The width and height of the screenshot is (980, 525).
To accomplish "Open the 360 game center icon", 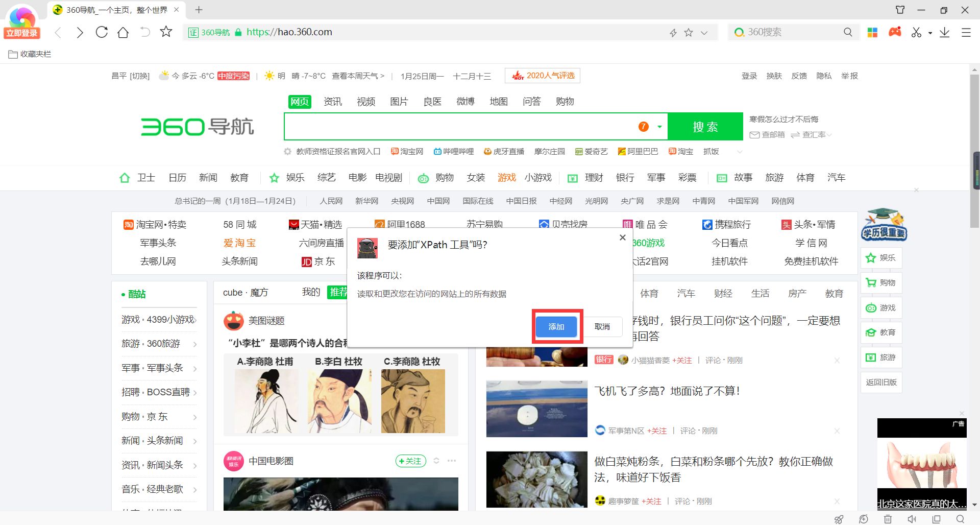I will 894,32.
